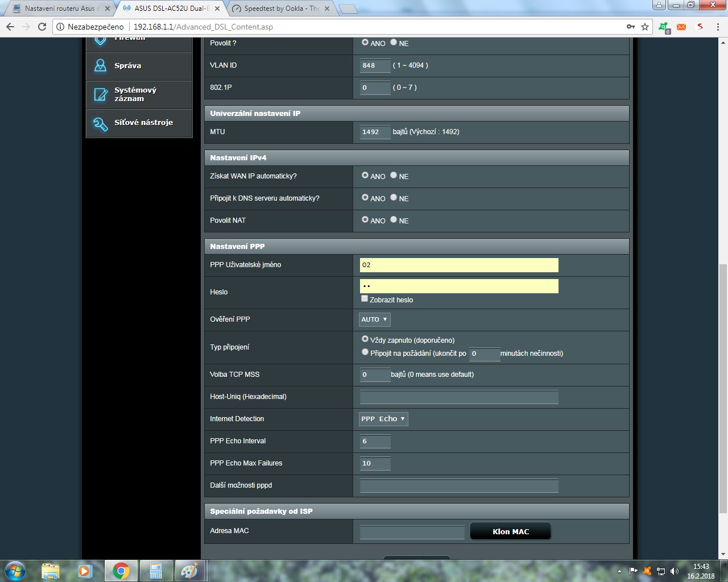Set automatic DNS server connection to ANO

365,198
